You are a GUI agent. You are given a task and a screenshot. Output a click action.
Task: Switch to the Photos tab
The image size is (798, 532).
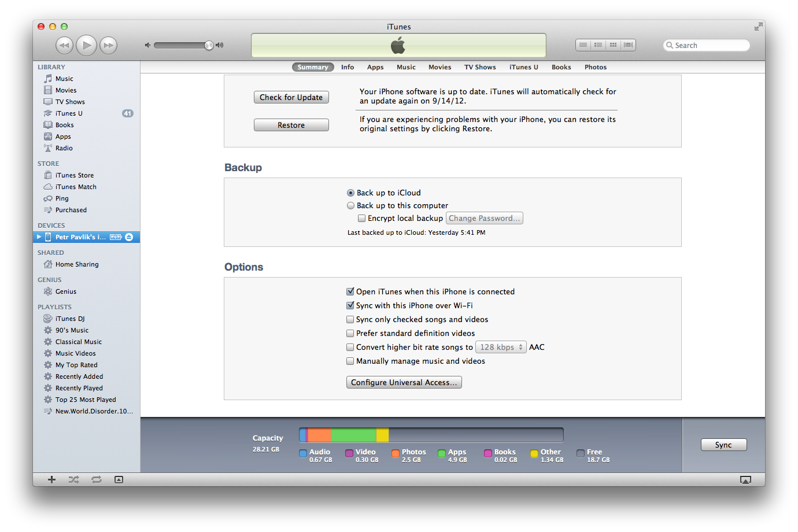[x=595, y=67]
